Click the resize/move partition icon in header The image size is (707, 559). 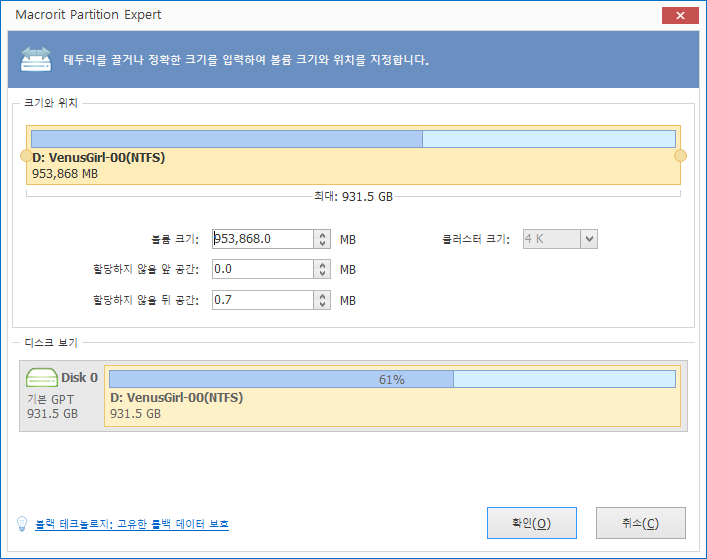point(36,59)
